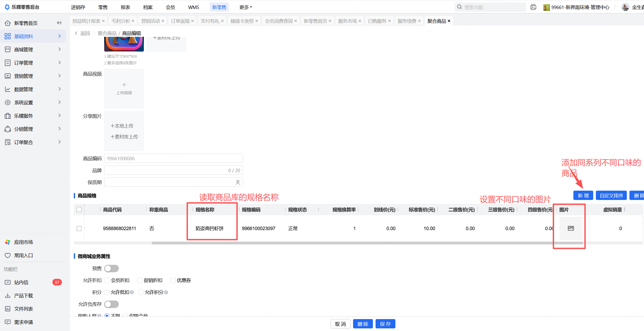Viewport: 644px width, 331px height.
Task: Close the 聚合商品 tab
Action: point(449,21)
